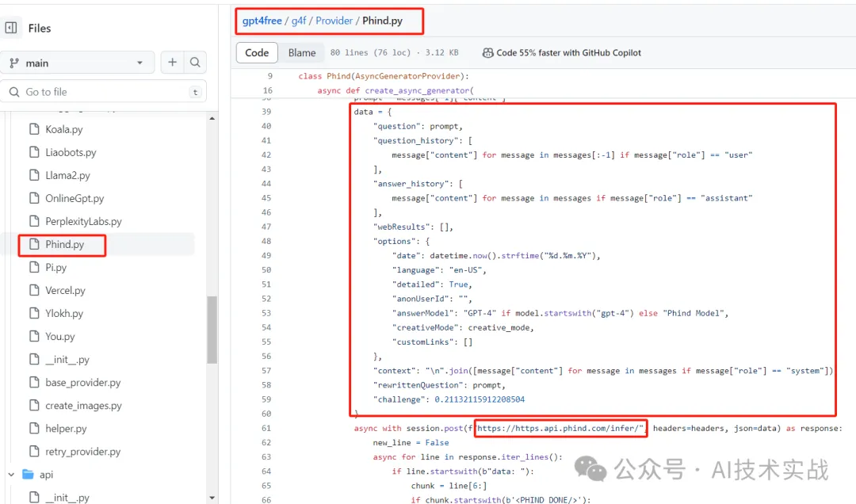Click the add file plus button

[173, 63]
